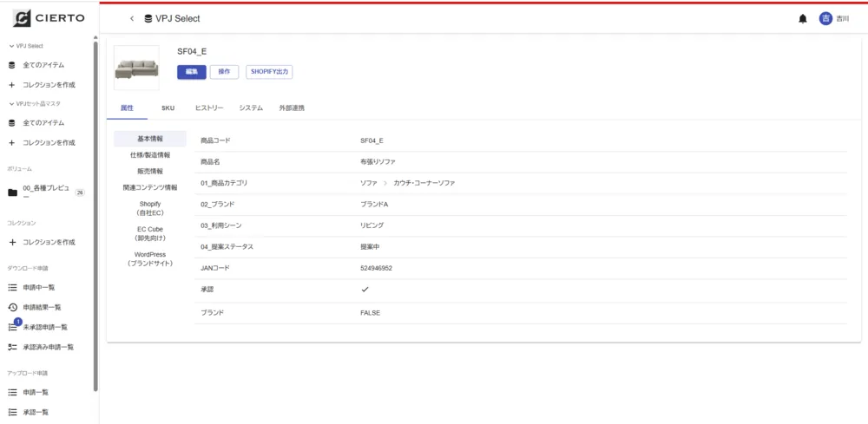This screenshot has height=424, width=868.
Task: Click the 申請結果一覧 history clock icon
Action: pyautogui.click(x=12, y=307)
